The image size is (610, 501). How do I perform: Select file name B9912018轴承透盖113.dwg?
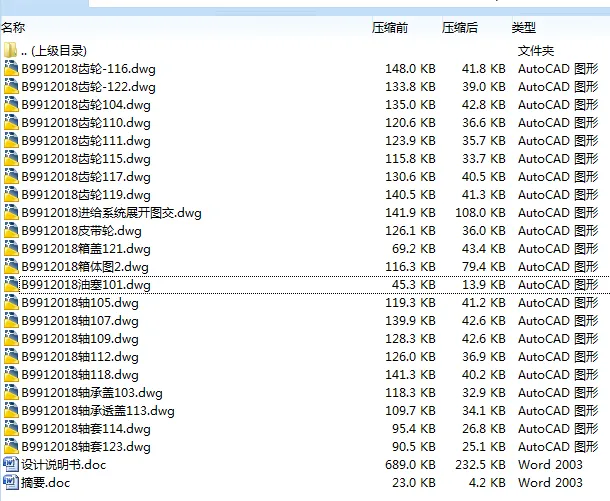coord(98,411)
